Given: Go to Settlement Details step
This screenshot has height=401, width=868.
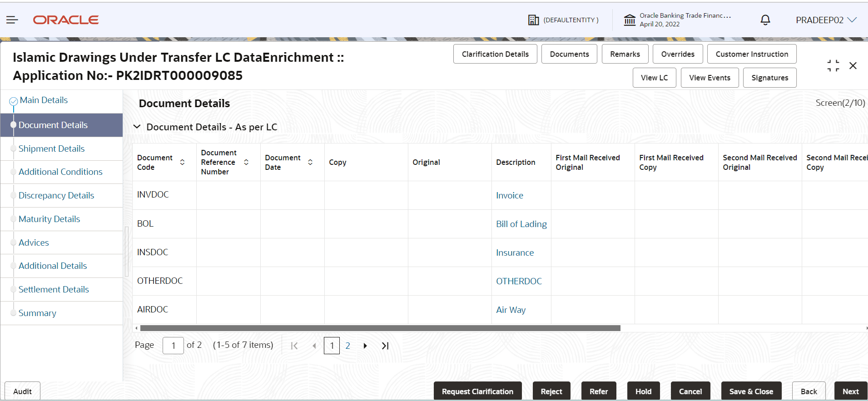Looking at the screenshot, I should click(x=54, y=289).
